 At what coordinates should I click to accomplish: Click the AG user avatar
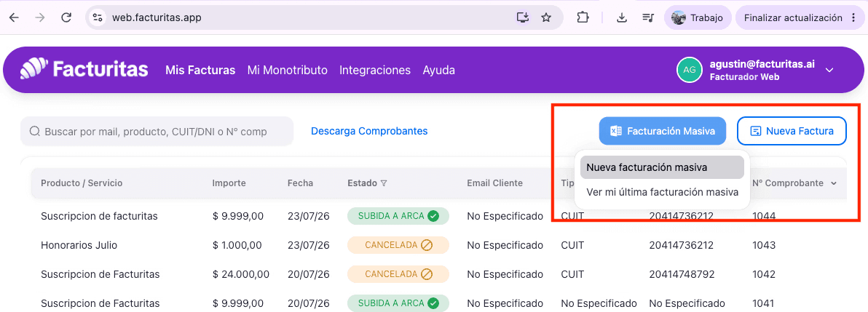point(689,70)
